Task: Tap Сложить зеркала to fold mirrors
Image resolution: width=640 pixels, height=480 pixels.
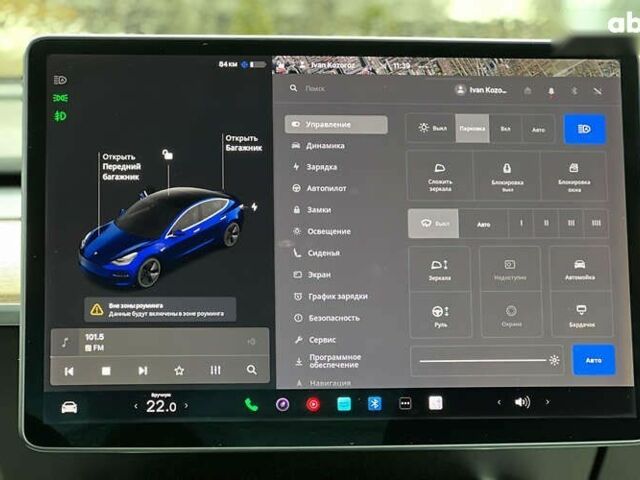Action: point(440,176)
